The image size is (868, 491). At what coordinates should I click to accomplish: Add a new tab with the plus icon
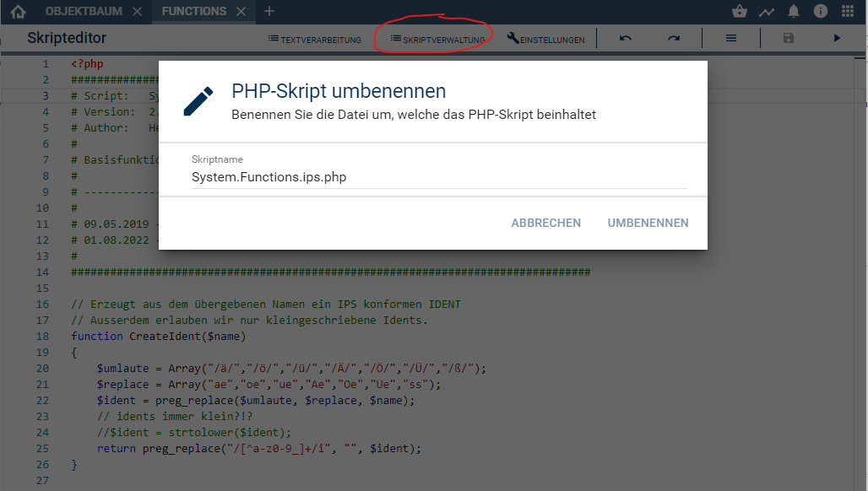tap(269, 12)
